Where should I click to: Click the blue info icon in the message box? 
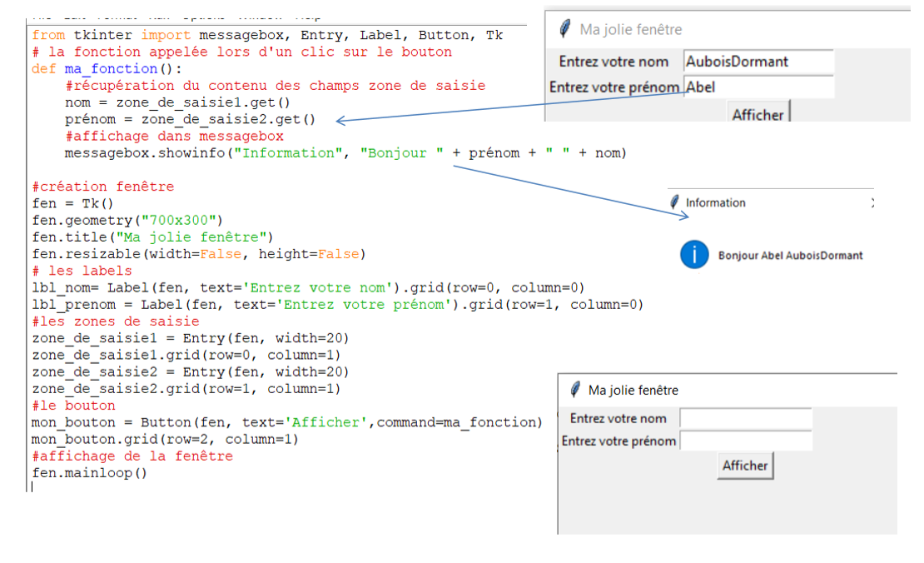(693, 255)
